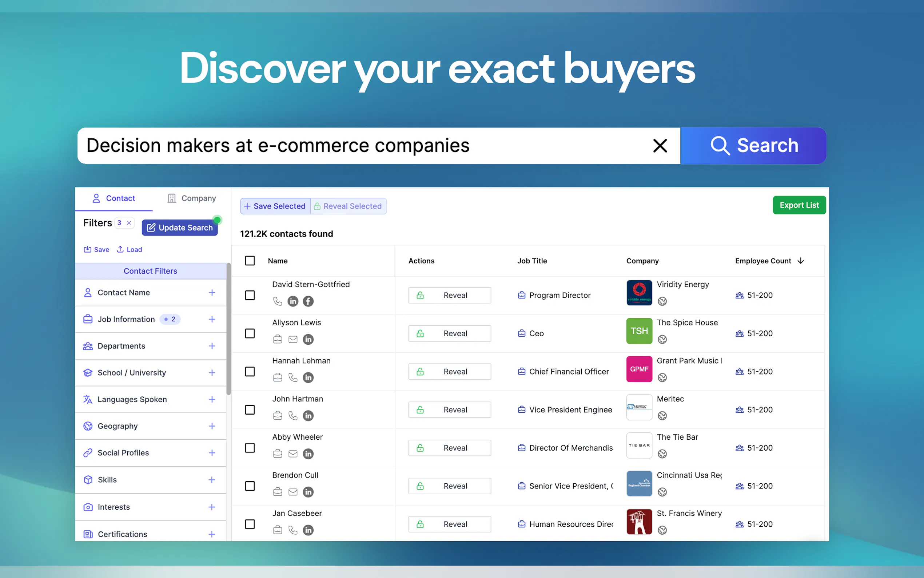924x578 pixels.
Task: Sort by Employee Count arrow
Action: pos(801,261)
